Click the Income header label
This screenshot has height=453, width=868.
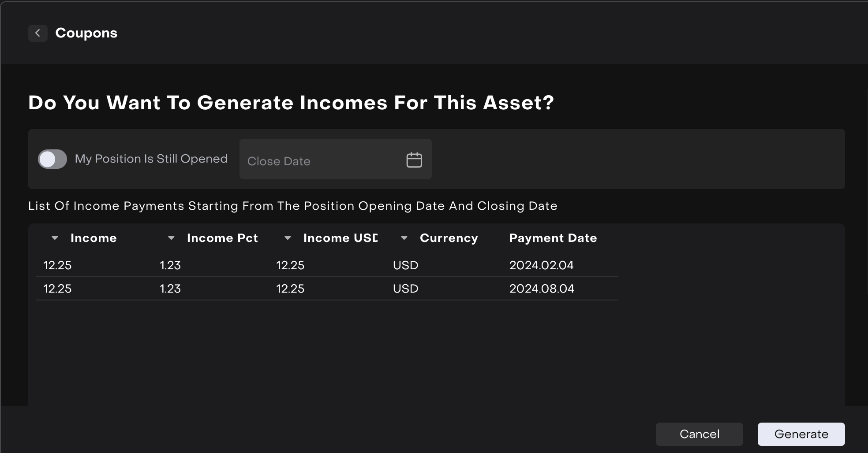[94, 238]
